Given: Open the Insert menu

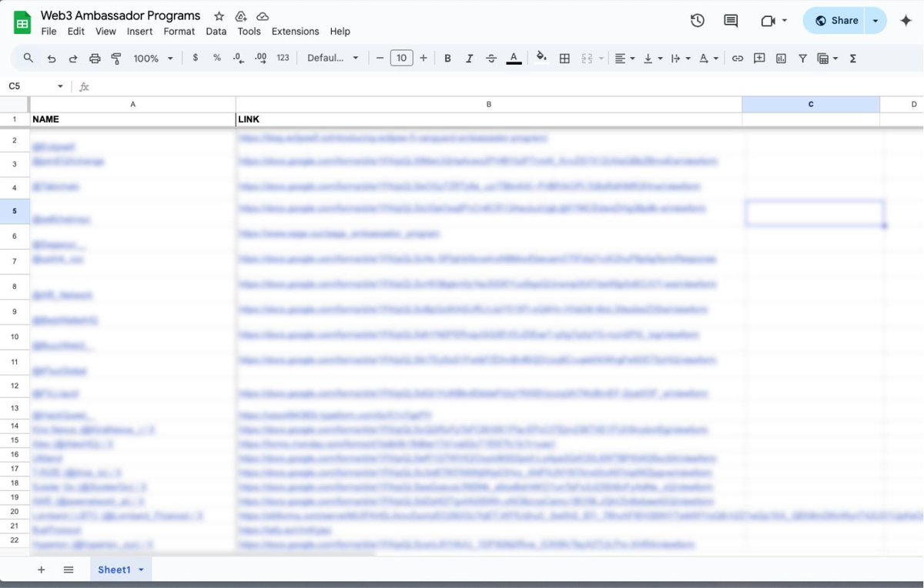Looking at the screenshot, I should click(x=139, y=32).
